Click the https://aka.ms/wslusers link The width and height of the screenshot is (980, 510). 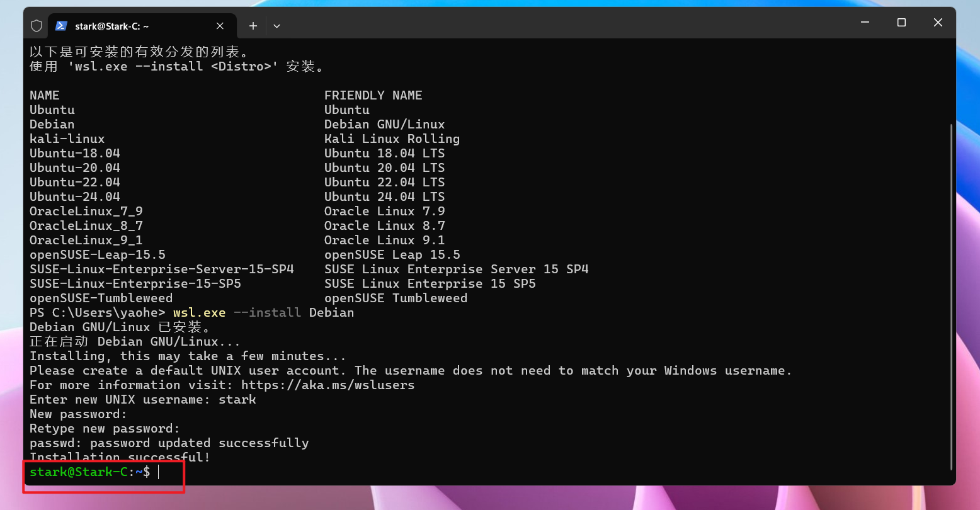click(328, 385)
